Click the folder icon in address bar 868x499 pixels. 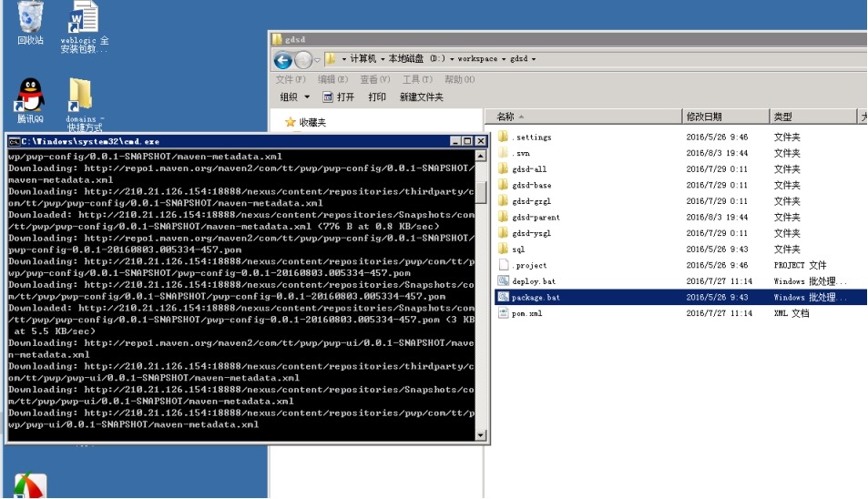(x=331, y=58)
